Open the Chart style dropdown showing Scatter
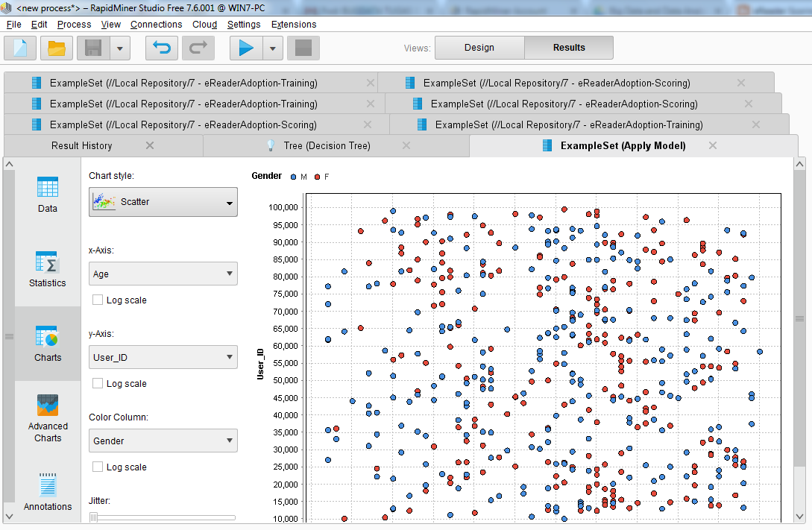Screen dimensions: 812x530 [x=163, y=202]
